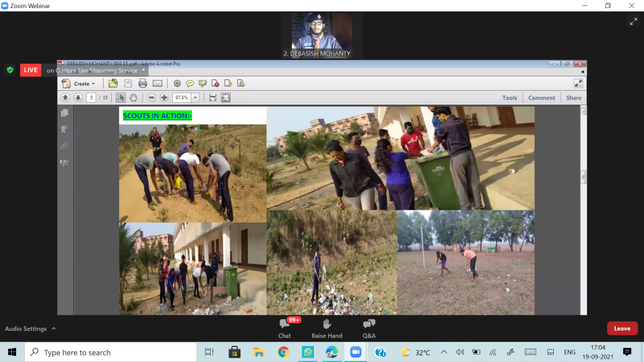Click the red Leave button
The width and height of the screenshot is (644, 362).
(622, 328)
